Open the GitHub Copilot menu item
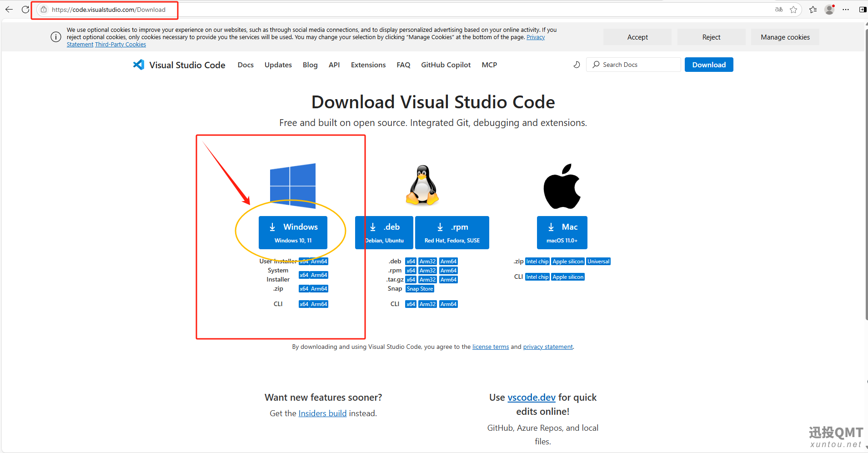Viewport: 868px width, 453px height. pos(446,65)
